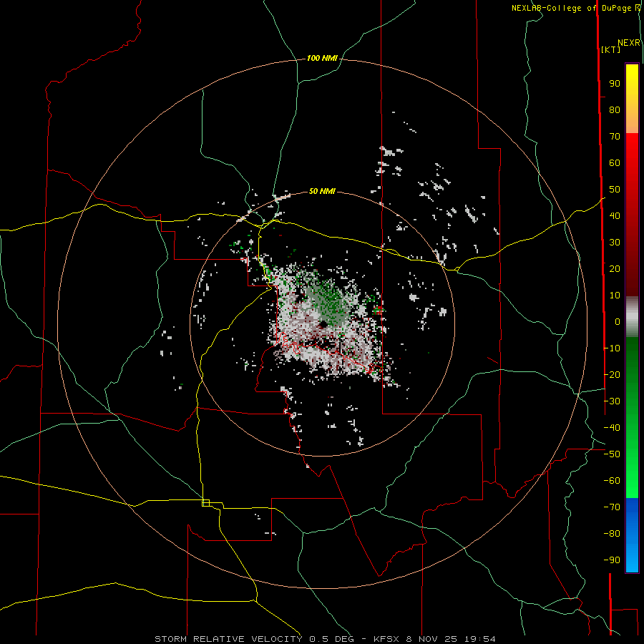The width and height of the screenshot is (644, 644).
Task: Click the positive 10 scale value
Action: click(x=615, y=296)
